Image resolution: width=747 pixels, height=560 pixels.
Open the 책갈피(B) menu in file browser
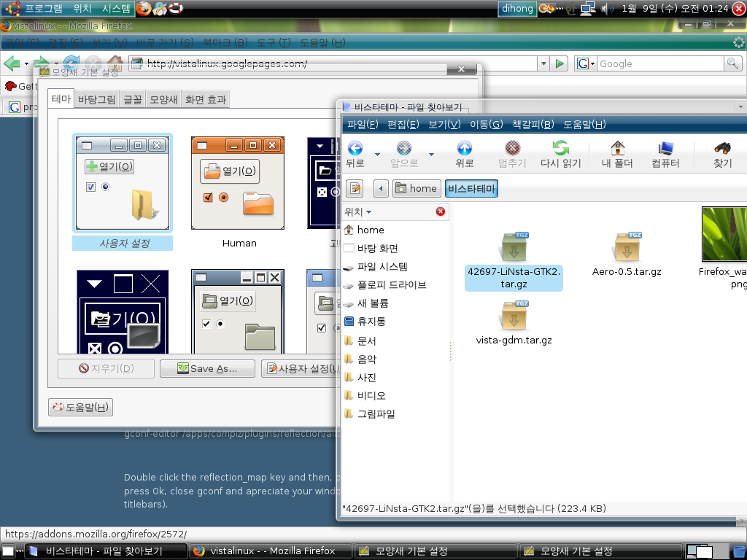pyautogui.click(x=533, y=124)
